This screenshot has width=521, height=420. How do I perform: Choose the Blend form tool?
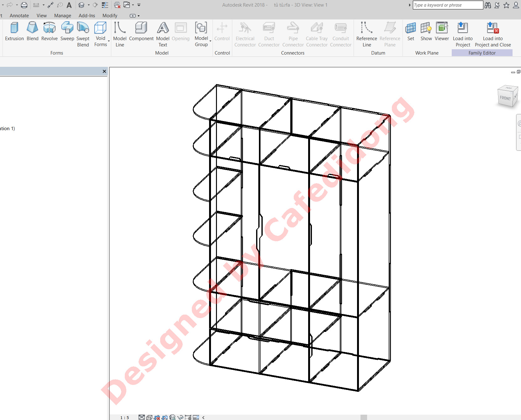(32, 31)
